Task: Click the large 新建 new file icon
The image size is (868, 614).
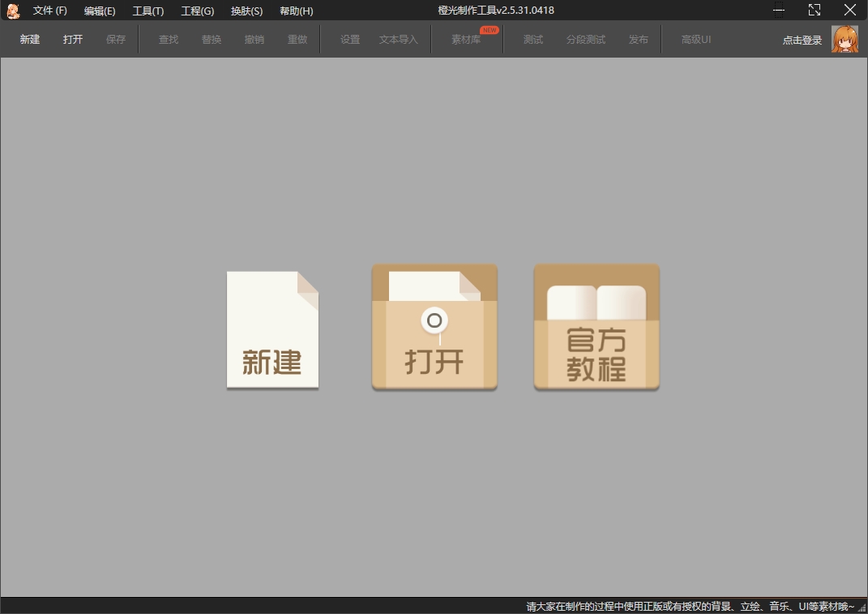Action: [x=272, y=330]
